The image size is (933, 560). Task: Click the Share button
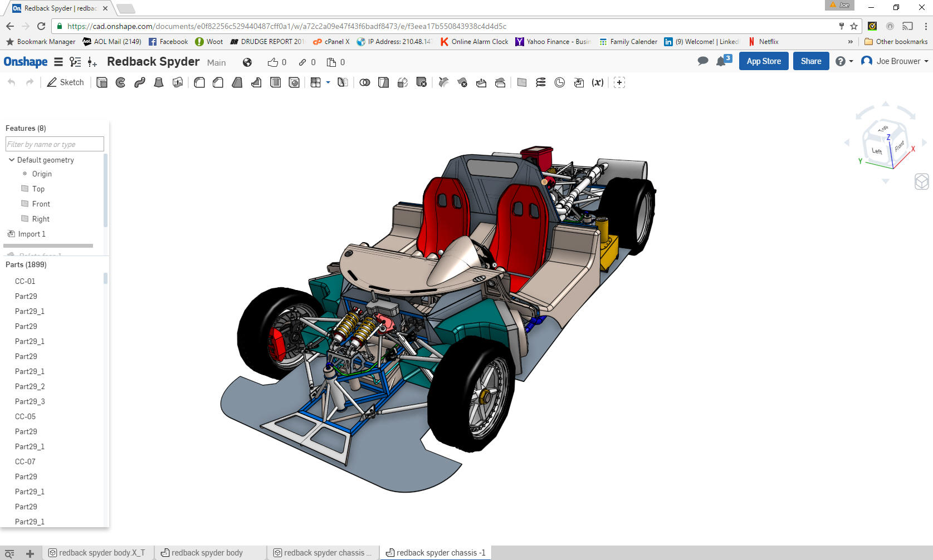810,61
